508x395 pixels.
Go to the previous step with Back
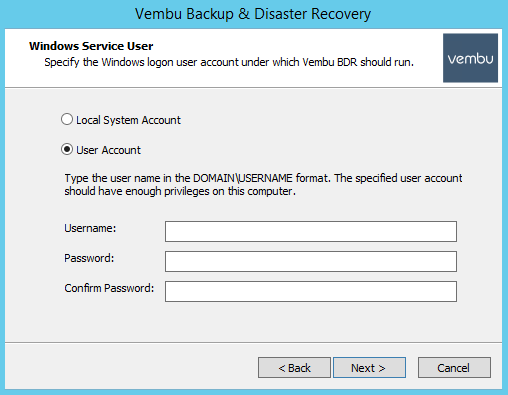(x=294, y=368)
